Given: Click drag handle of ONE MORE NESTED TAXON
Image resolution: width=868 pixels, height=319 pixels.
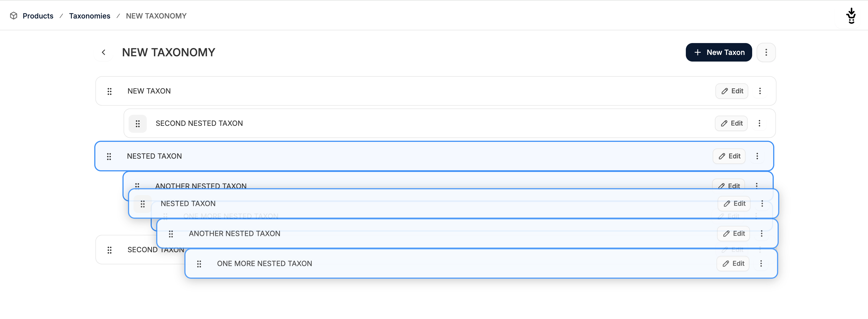Looking at the screenshot, I should coord(199,264).
